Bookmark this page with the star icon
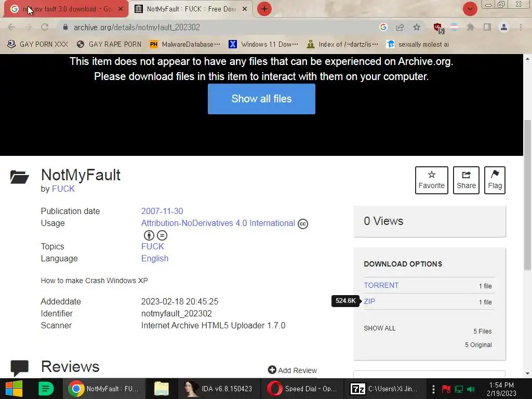This screenshot has height=399, width=532. (417, 27)
